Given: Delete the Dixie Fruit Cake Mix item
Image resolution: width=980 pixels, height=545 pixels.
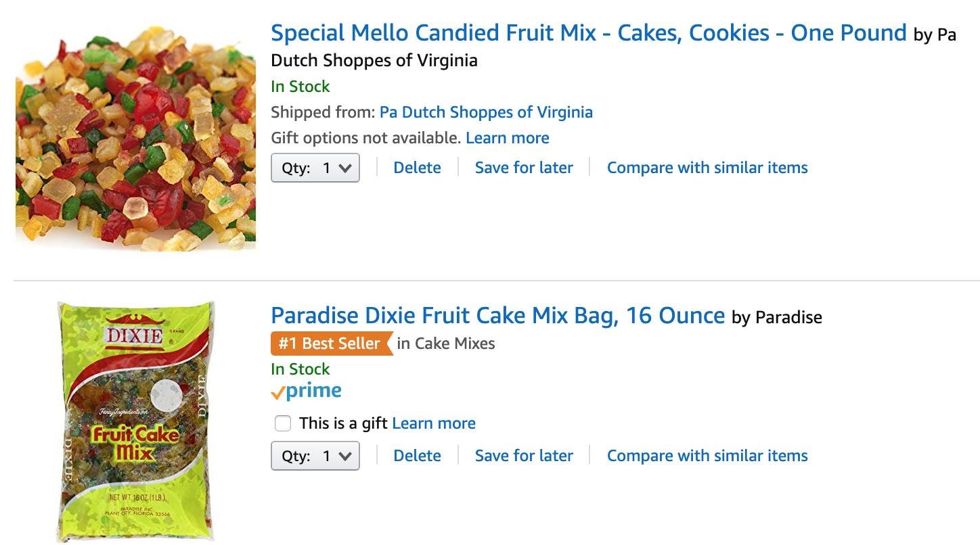Looking at the screenshot, I should pos(417,456).
